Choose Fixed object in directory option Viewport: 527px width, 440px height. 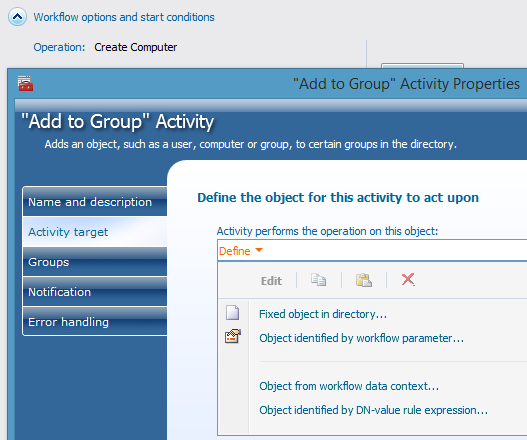[x=323, y=314]
